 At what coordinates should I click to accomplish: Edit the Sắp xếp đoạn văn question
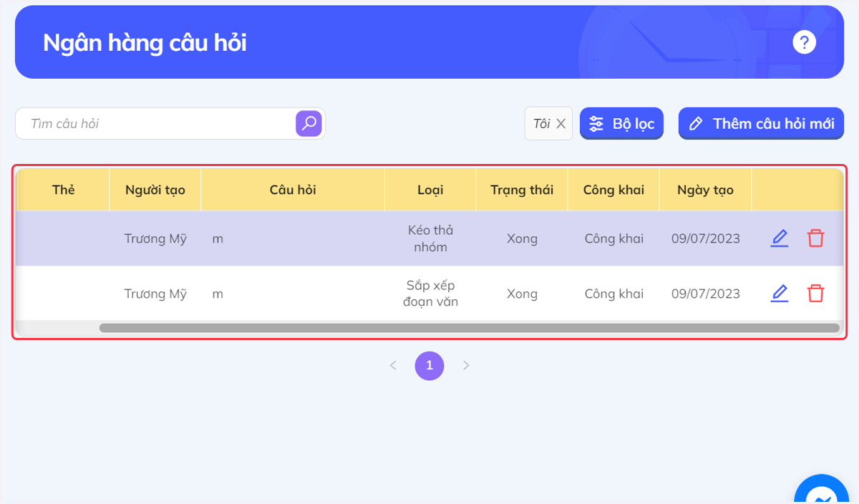pyautogui.click(x=780, y=294)
